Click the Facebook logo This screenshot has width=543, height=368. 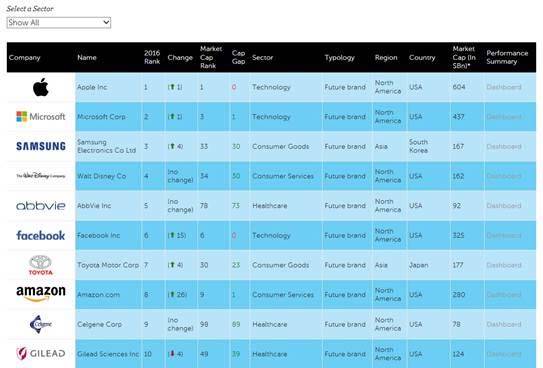click(41, 235)
